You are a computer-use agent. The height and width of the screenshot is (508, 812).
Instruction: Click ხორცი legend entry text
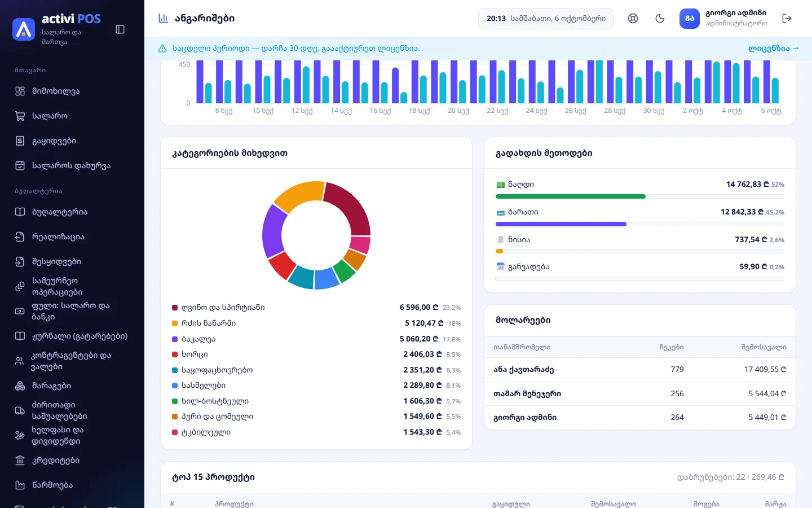[195, 354]
